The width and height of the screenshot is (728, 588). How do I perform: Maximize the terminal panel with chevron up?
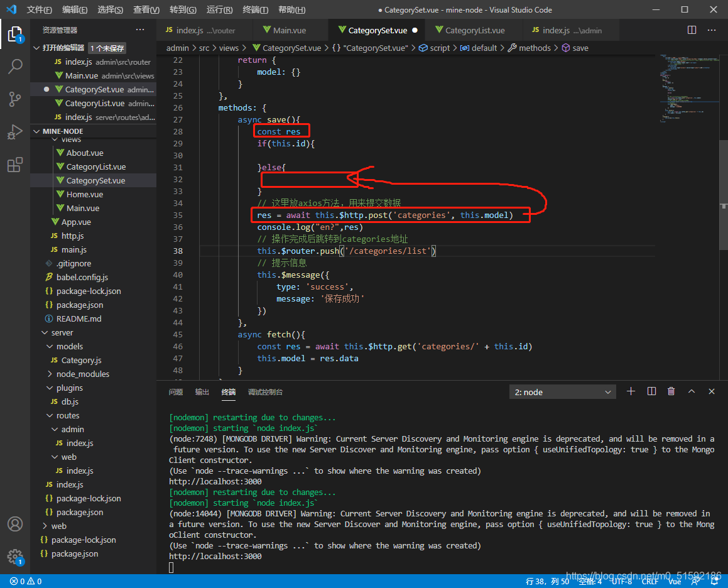point(692,391)
